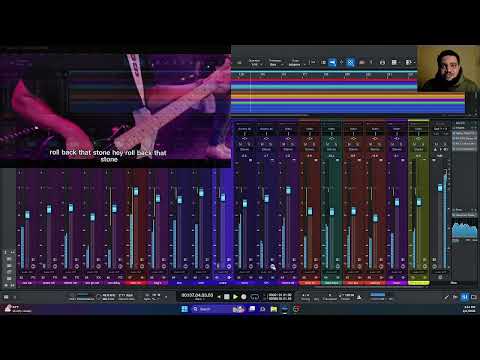Click the Main output channel fader

point(440,187)
